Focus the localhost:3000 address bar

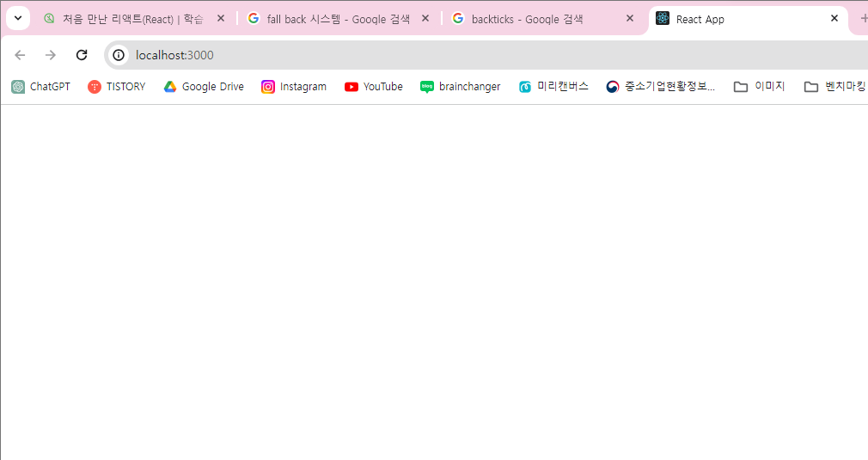click(x=487, y=55)
